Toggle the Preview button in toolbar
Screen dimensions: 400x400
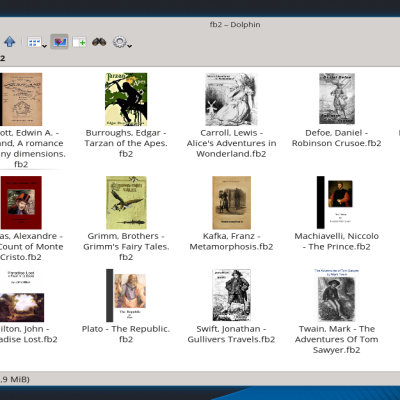[x=59, y=42]
